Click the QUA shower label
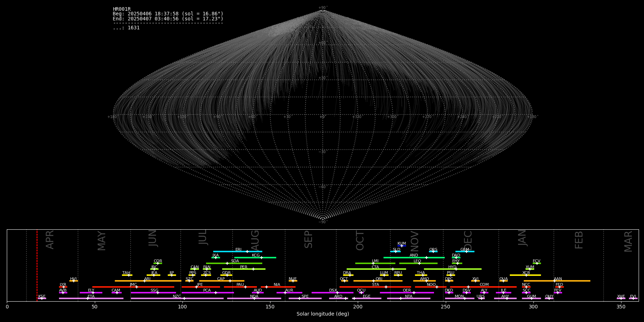 [504, 279]
